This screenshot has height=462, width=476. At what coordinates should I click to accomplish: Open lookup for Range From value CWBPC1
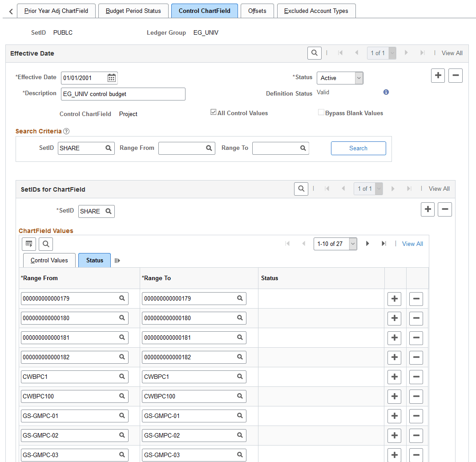122,377
